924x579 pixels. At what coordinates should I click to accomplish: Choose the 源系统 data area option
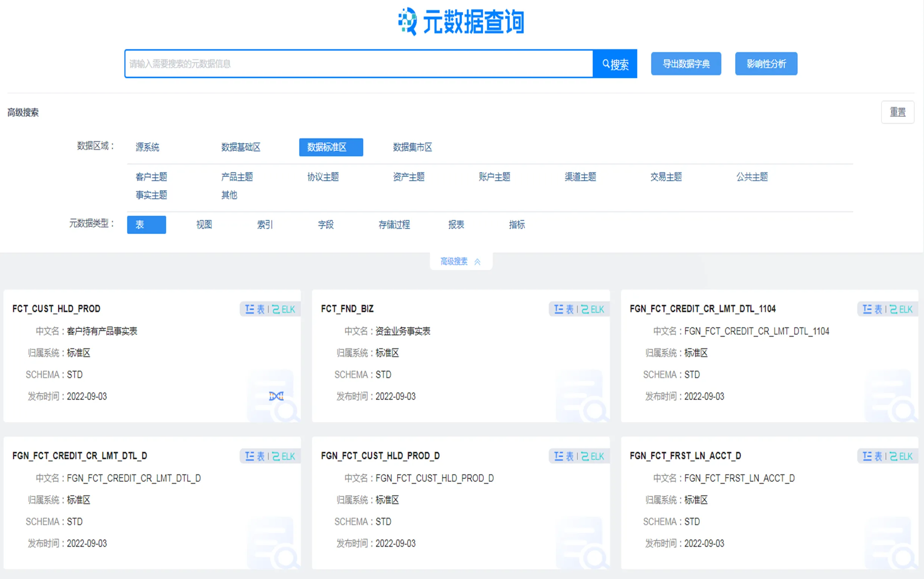tap(147, 147)
